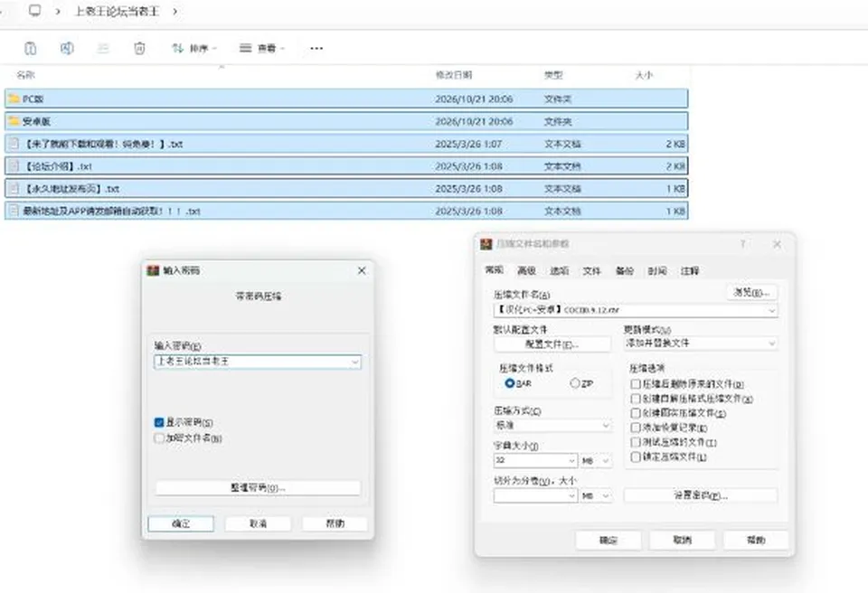Click the Rename icon in Explorer toolbar
The width and height of the screenshot is (868, 593).
tap(67, 49)
